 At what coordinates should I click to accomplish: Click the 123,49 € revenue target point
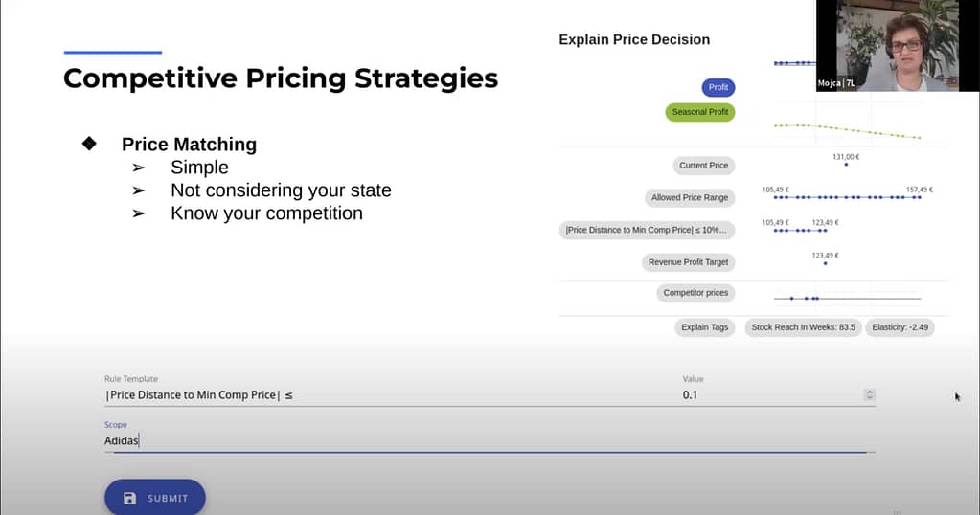click(x=825, y=263)
